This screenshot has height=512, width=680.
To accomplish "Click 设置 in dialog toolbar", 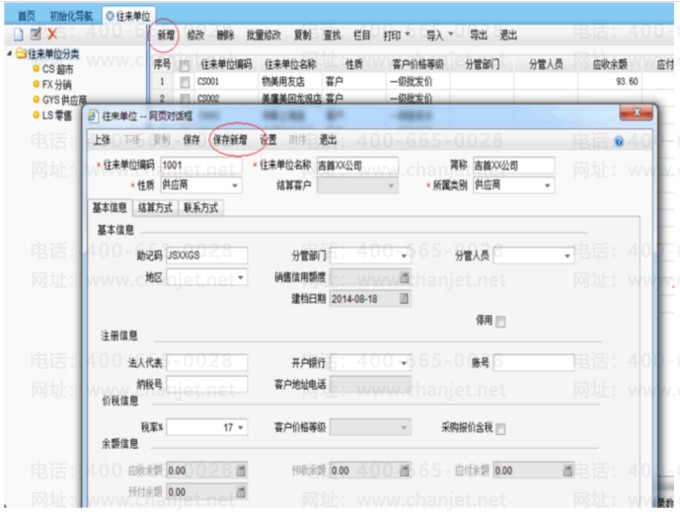I will pos(268,140).
